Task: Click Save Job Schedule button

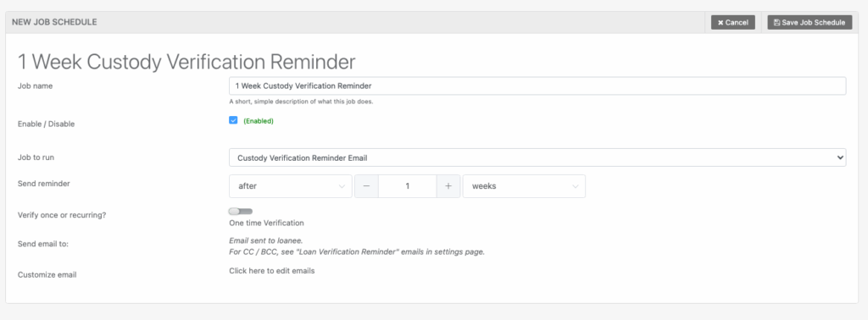Action: (x=810, y=23)
